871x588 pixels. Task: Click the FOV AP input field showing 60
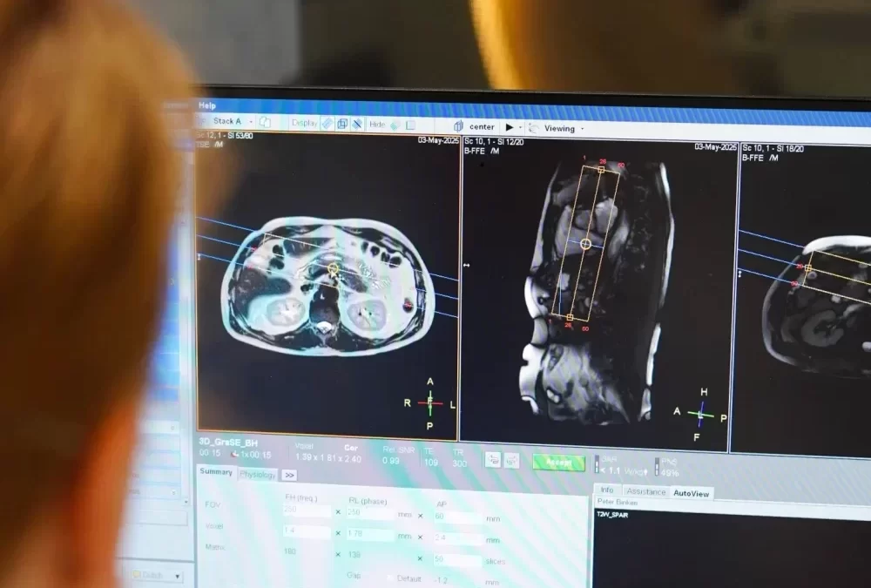click(458, 517)
